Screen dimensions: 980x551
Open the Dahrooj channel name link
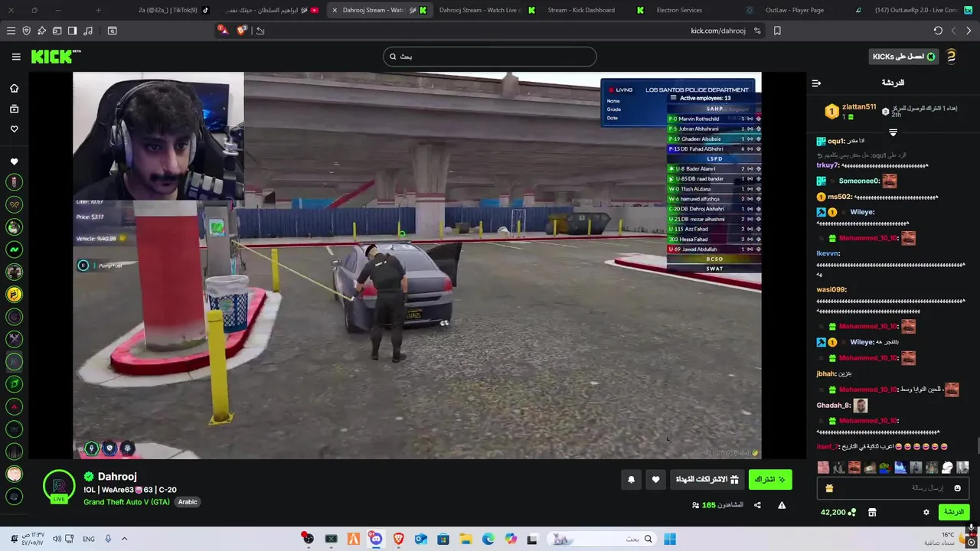tap(117, 476)
